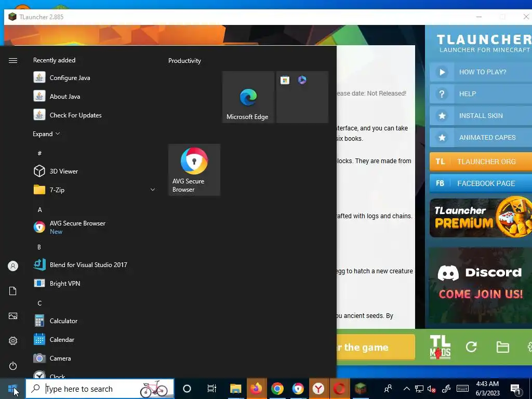
Task: Expand the 7-Zip folder chevron
Action: click(153, 190)
